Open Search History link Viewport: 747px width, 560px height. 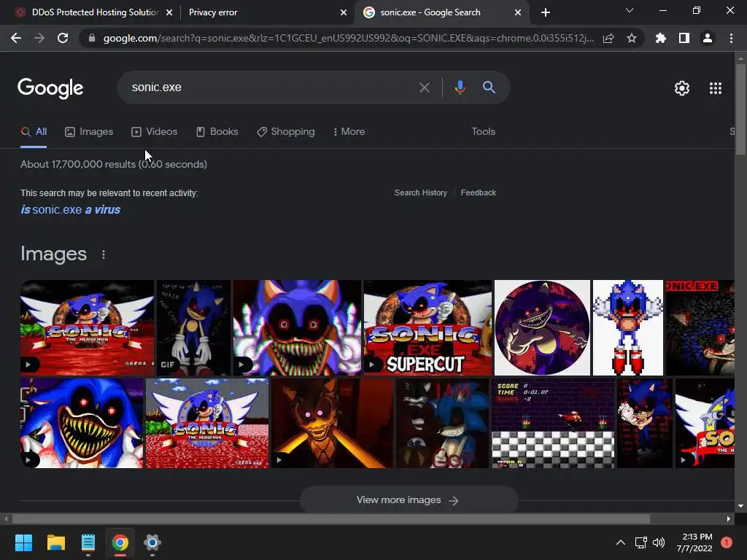coord(421,192)
